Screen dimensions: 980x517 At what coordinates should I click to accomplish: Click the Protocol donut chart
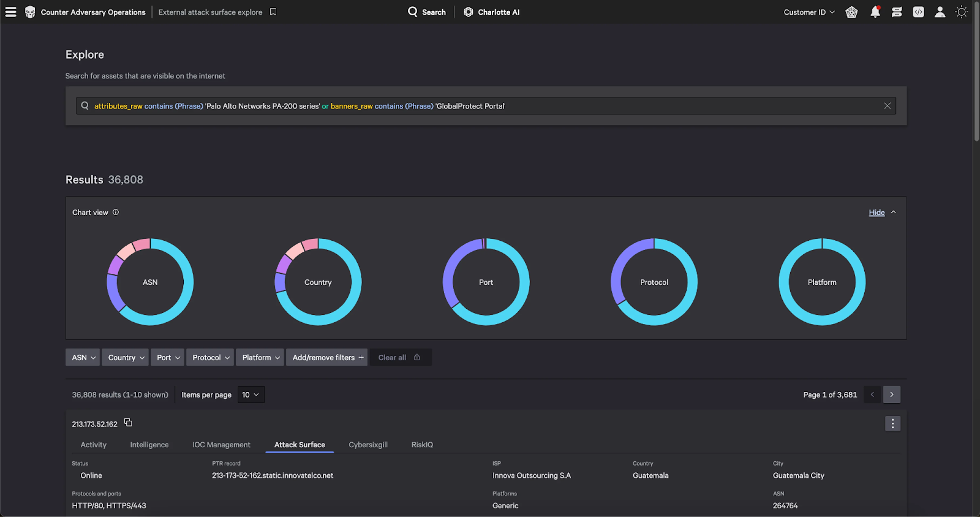[654, 282]
